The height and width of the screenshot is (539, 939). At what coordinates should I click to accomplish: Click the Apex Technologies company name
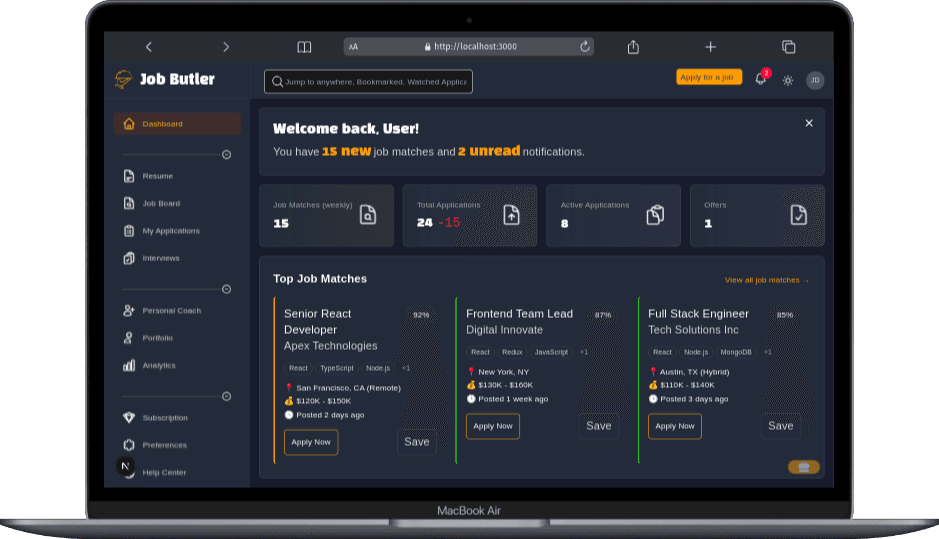331,346
